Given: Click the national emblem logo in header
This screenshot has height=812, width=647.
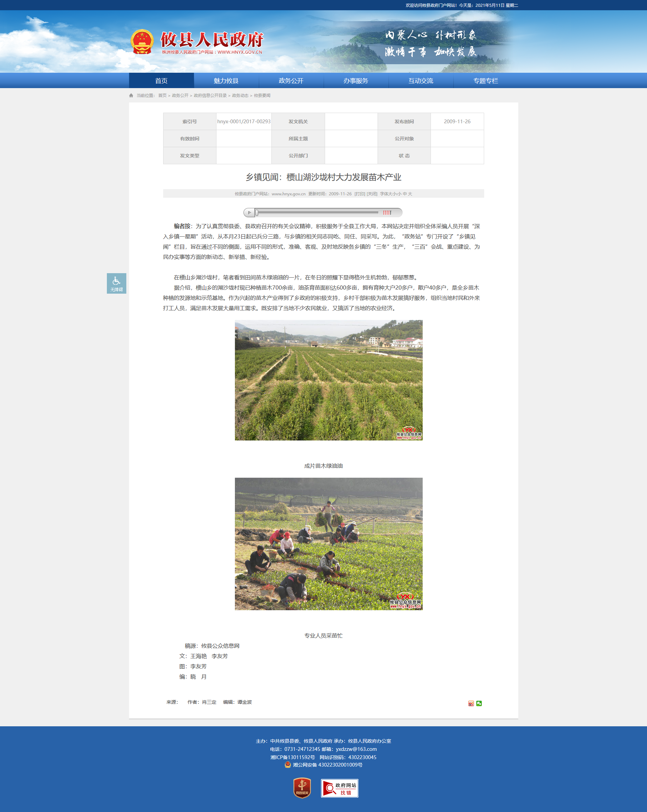Looking at the screenshot, I should click(x=142, y=42).
